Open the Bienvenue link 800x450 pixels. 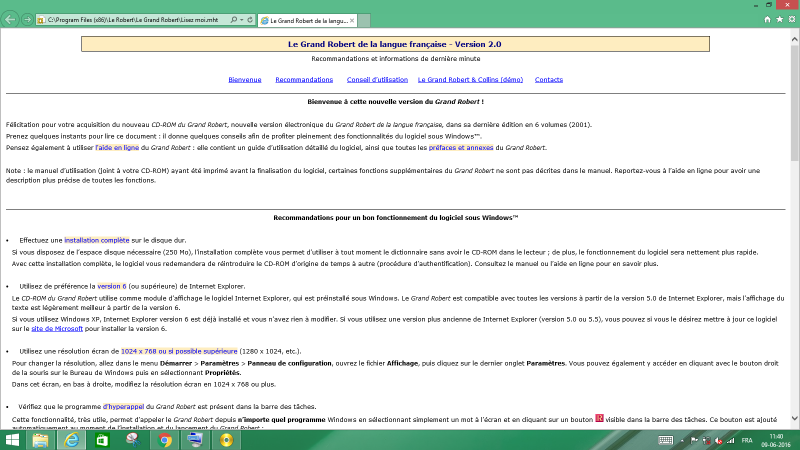[245, 80]
